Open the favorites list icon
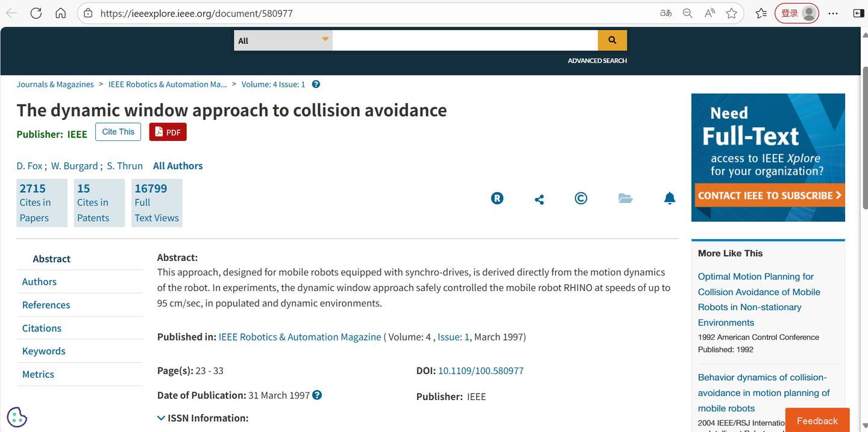868x432 pixels. coord(761,13)
